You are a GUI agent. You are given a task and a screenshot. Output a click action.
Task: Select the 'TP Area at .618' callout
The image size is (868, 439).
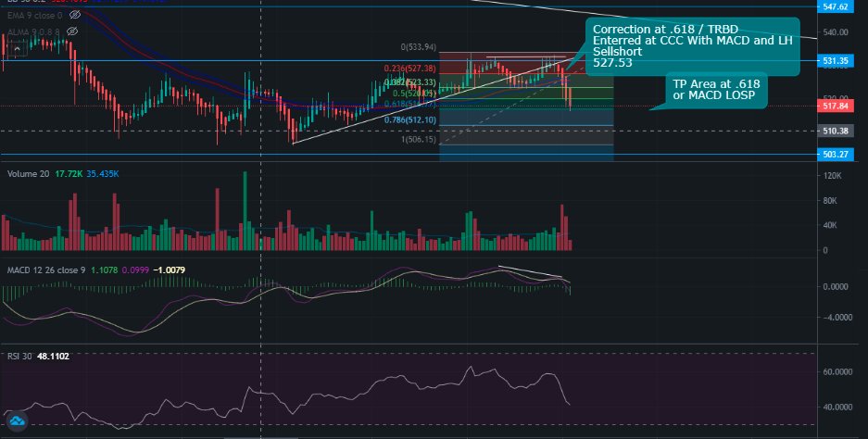716,90
